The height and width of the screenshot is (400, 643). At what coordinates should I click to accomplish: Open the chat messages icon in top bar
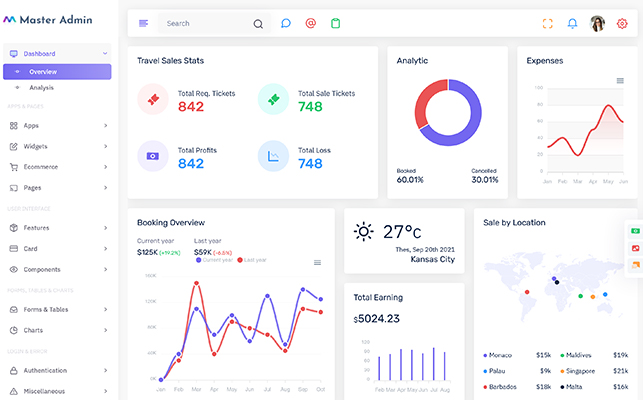point(285,23)
